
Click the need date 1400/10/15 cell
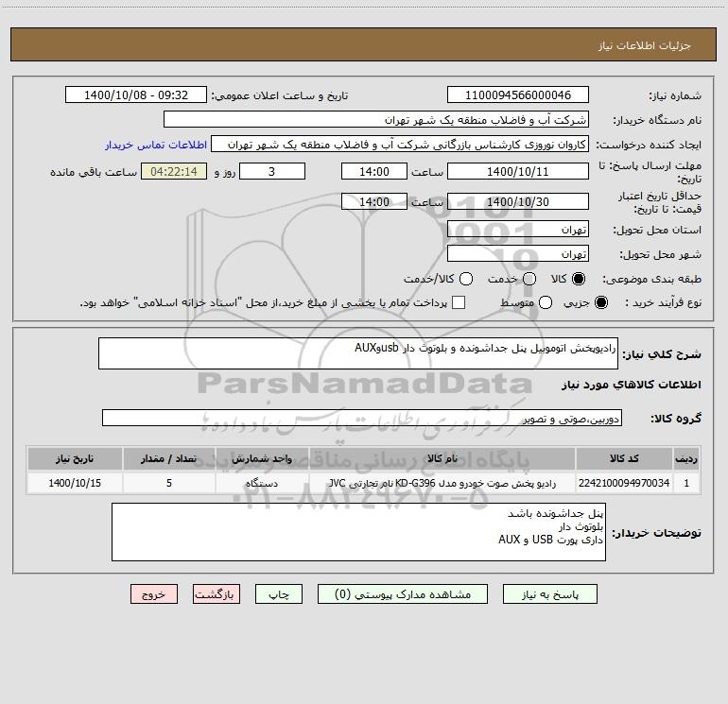pyautogui.click(x=75, y=483)
